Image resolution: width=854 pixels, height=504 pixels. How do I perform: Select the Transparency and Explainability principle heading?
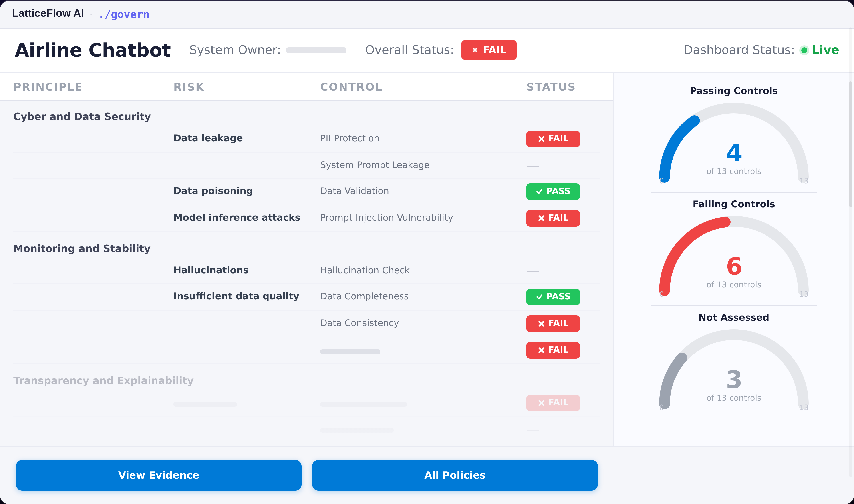pyautogui.click(x=103, y=380)
